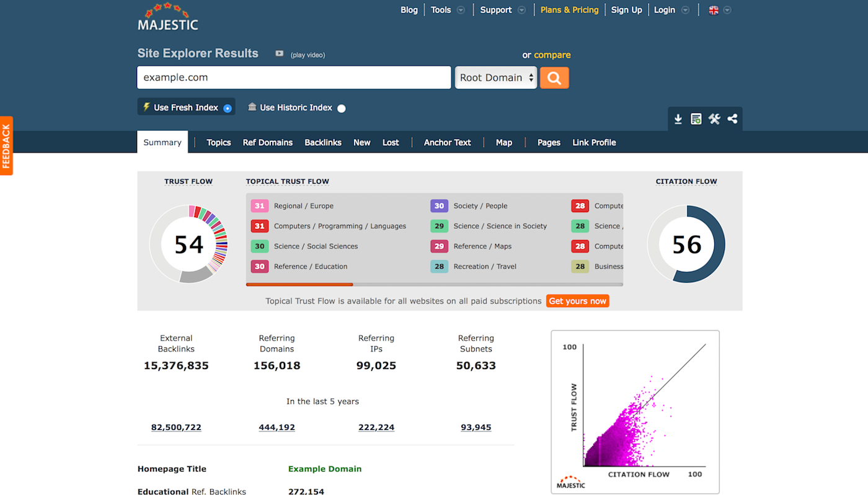Viewport: 868px width, 495px height.
Task: Click the (play video) text link
Action: (308, 55)
